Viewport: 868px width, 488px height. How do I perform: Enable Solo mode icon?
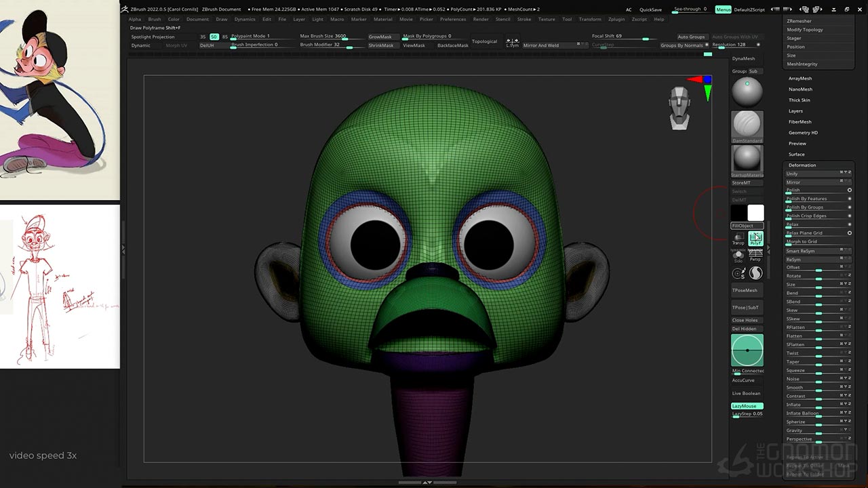738,256
